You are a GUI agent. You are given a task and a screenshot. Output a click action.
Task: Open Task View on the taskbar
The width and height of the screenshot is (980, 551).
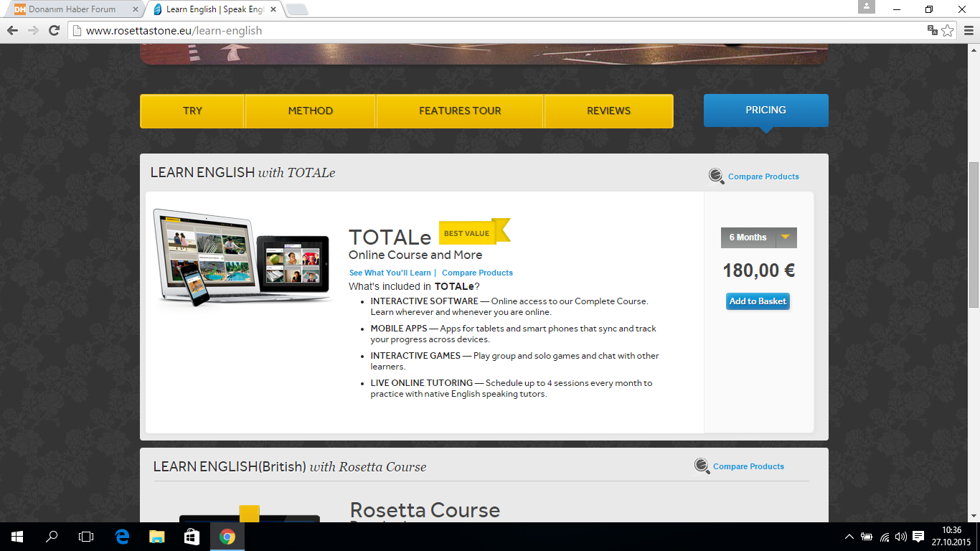pyautogui.click(x=86, y=537)
